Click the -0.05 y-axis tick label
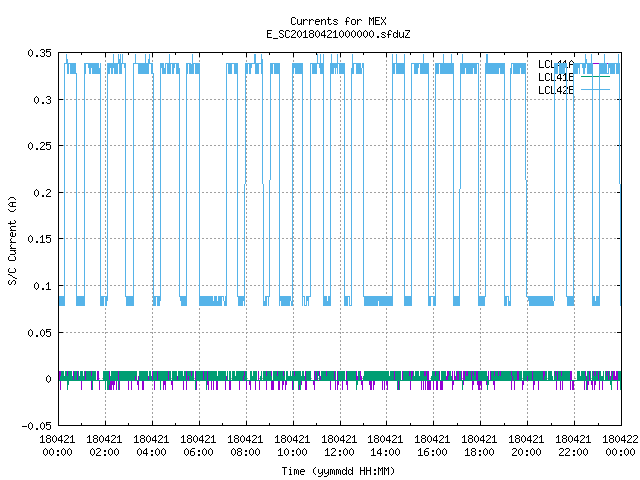This screenshot has height=480, width=640. pos(37,426)
